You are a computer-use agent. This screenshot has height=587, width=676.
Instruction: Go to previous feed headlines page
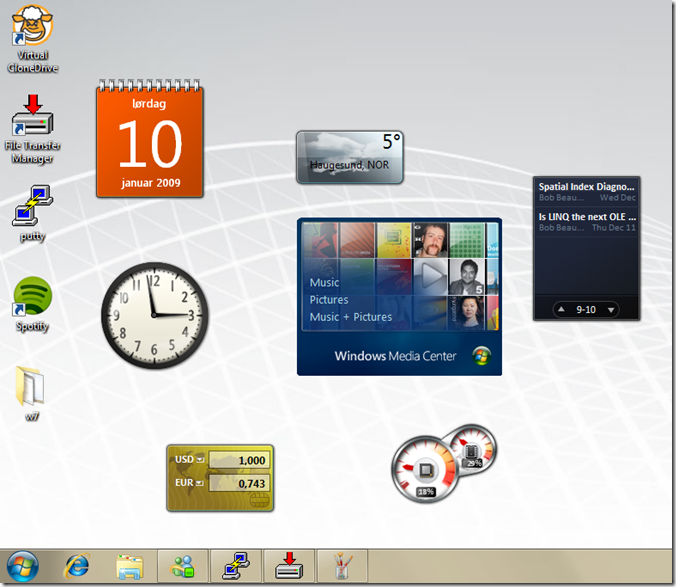pyautogui.click(x=562, y=310)
